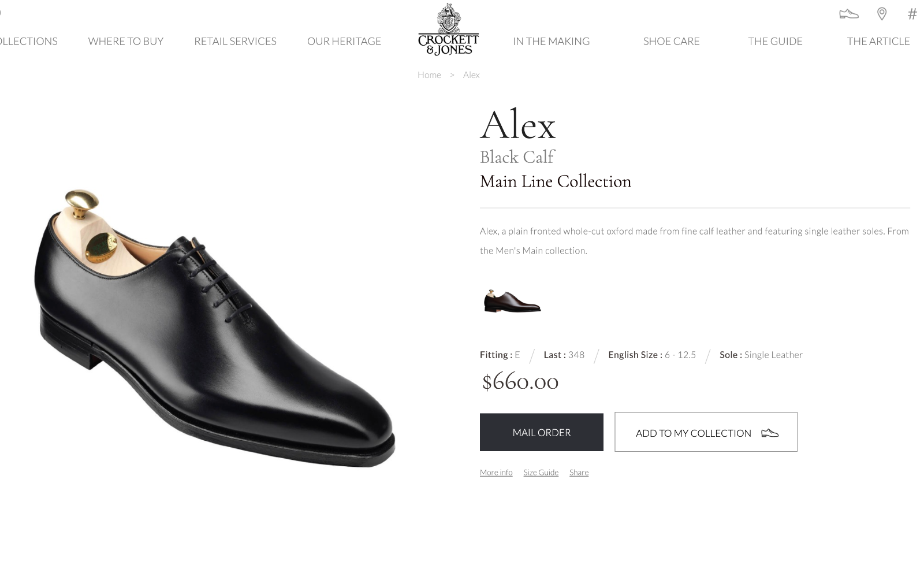Go to Our Heritage page
924x565 pixels.
344,41
